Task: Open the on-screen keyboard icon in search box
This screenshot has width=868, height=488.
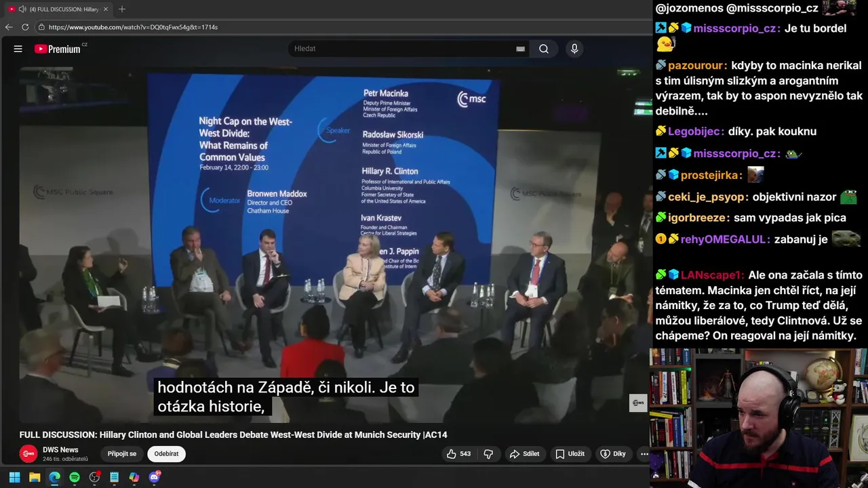Action: click(x=520, y=49)
